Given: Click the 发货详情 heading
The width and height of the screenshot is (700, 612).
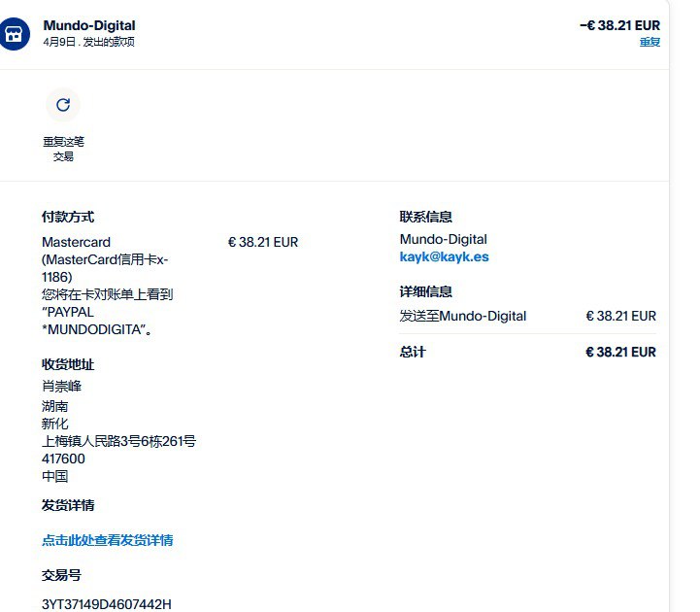Looking at the screenshot, I should tap(68, 505).
